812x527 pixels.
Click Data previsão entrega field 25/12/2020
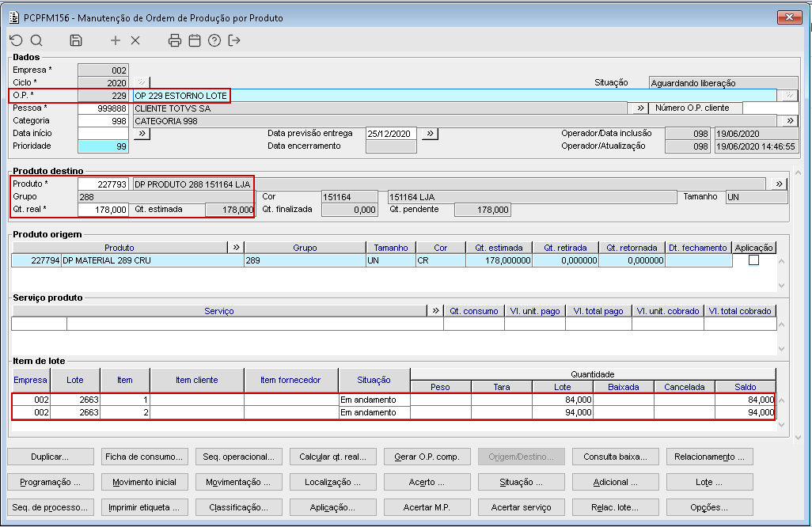391,134
